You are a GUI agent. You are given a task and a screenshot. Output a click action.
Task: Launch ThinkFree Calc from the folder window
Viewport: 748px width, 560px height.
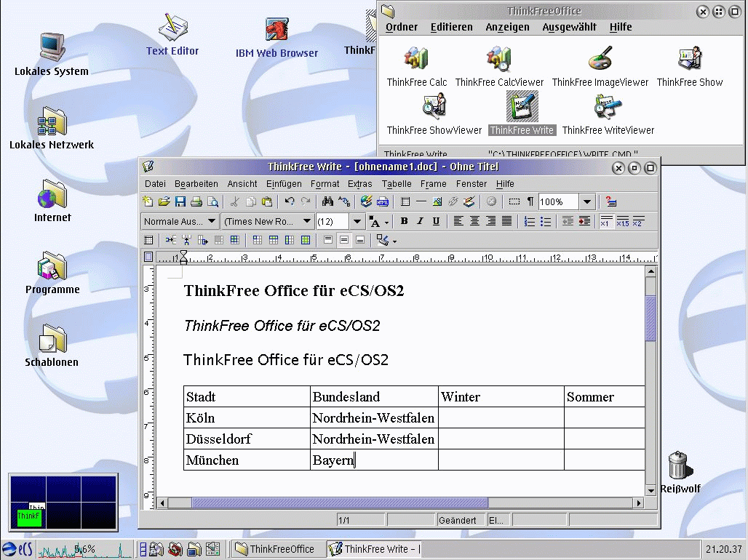416,67
